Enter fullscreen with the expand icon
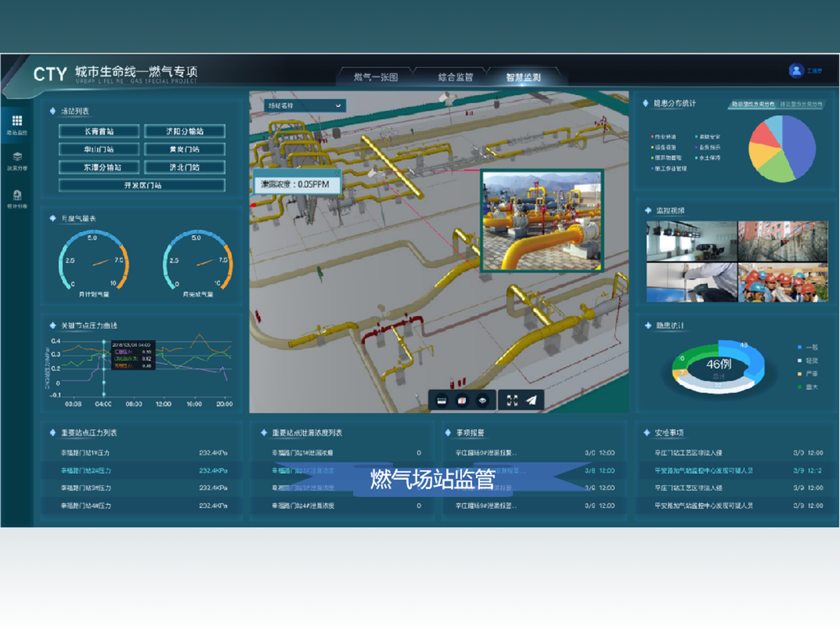Image resolution: width=840 pixels, height=630 pixels. pyautogui.click(x=512, y=401)
